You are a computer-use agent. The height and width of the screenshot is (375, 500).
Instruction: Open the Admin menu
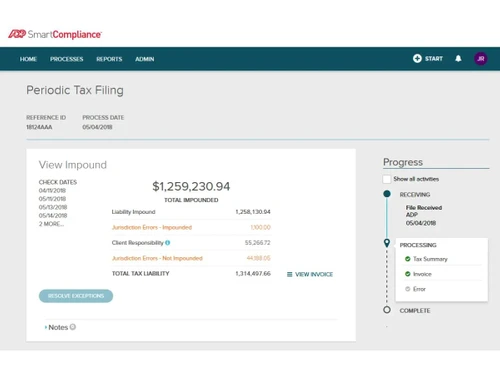(145, 59)
